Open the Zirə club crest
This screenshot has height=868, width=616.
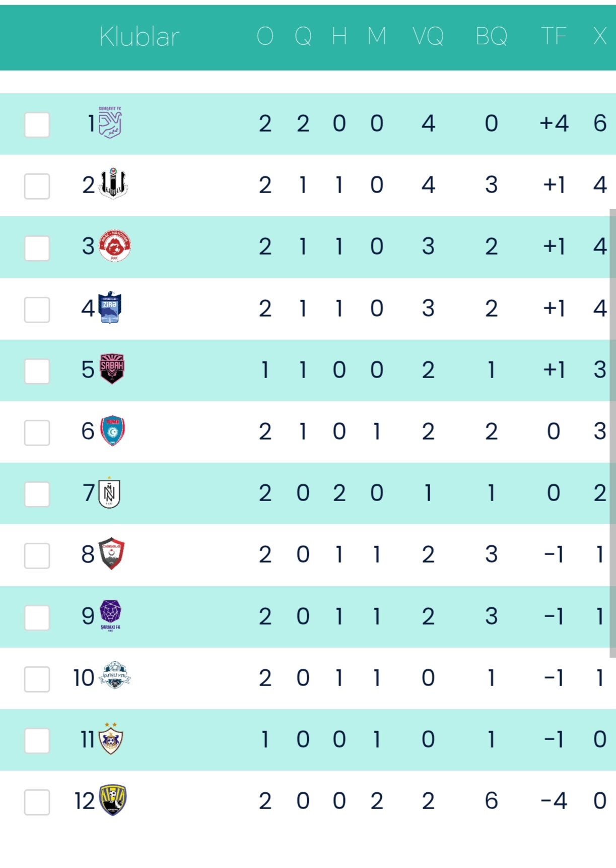click(x=110, y=307)
